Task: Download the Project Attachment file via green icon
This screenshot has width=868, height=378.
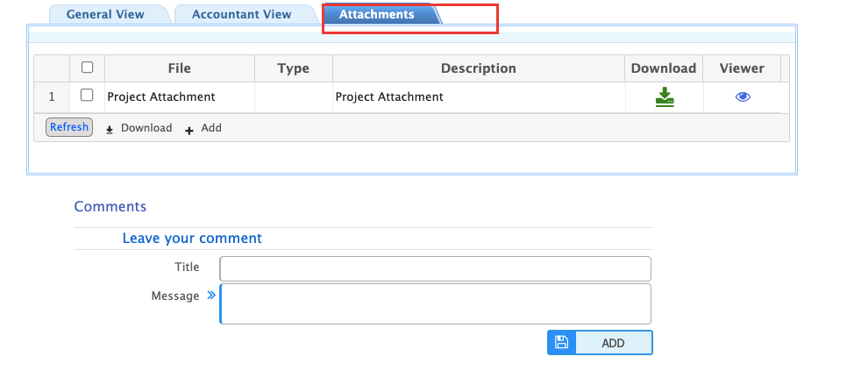Action: click(665, 96)
